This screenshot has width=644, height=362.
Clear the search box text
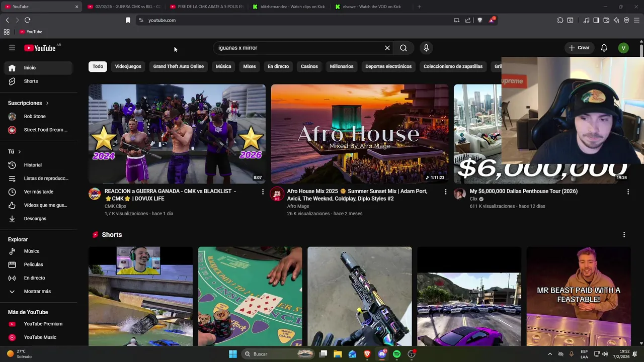pos(387,48)
